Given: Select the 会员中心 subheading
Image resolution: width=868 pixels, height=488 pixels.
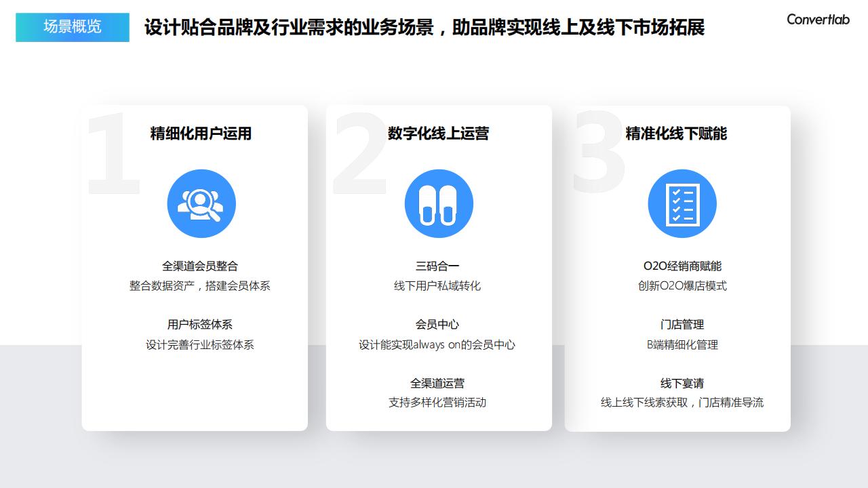Looking at the screenshot, I should (x=437, y=325).
